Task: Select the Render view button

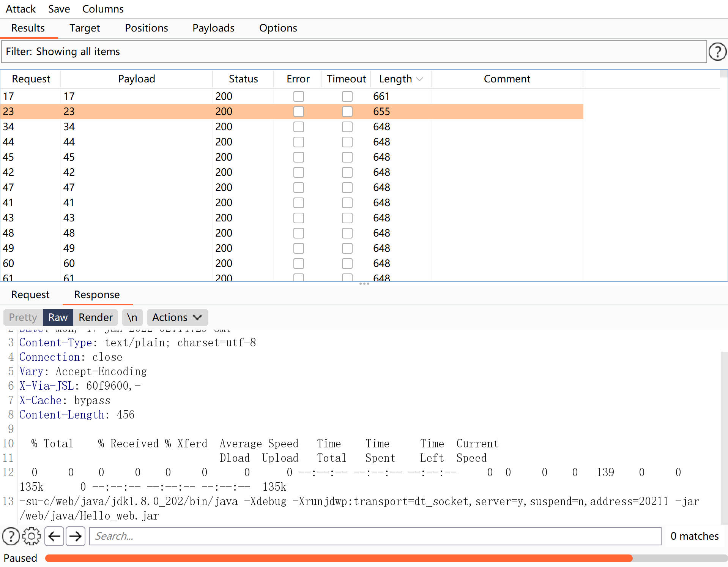Action: click(x=96, y=317)
